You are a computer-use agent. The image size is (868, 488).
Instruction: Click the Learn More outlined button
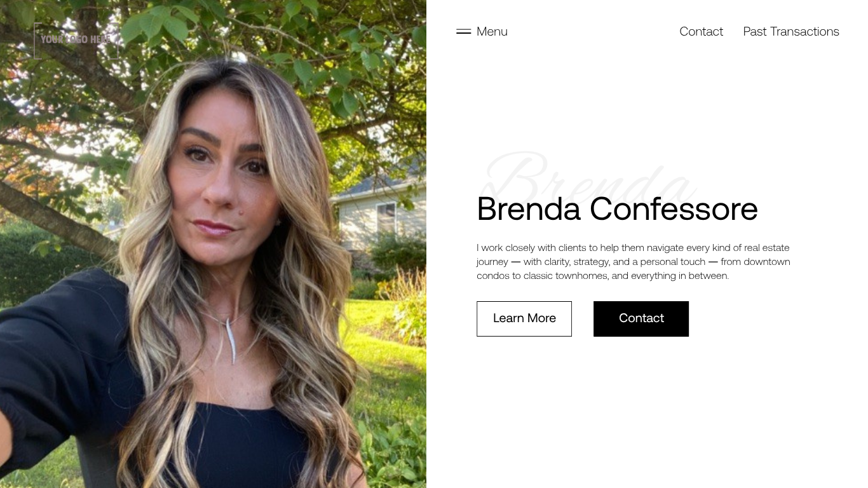click(x=524, y=318)
